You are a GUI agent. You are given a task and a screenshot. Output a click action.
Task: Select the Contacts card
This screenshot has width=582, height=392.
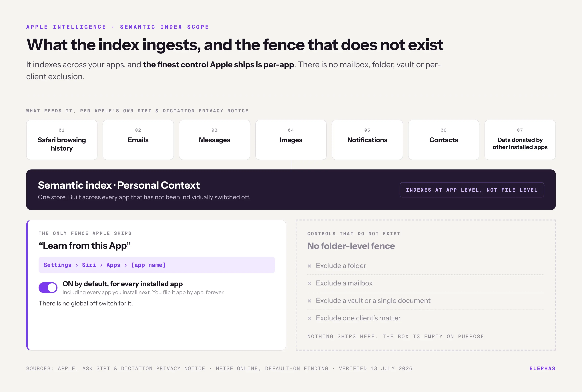pyautogui.click(x=444, y=140)
